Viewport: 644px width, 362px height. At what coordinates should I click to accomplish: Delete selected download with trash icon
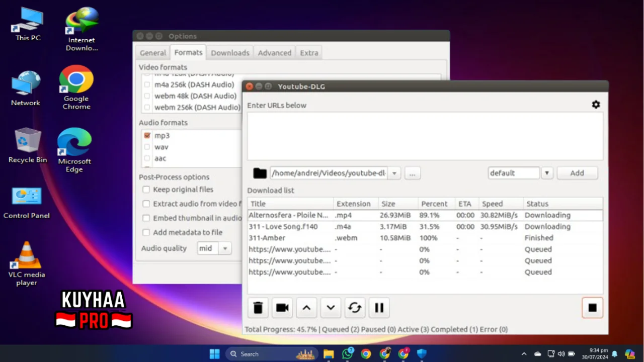coord(258,308)
